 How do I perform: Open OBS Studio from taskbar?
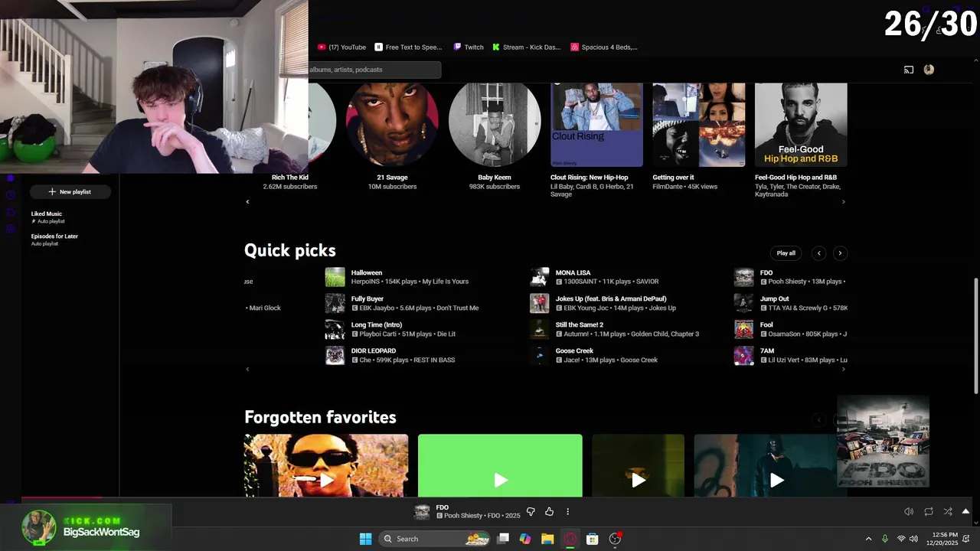(615, 539)
